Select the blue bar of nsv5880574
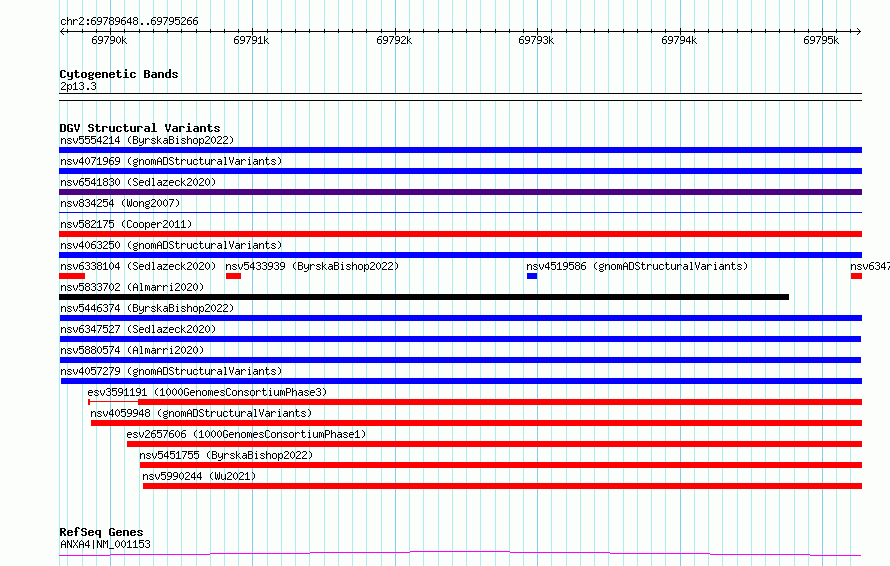Image resolution: width=890 pixels, height=566 pixels. pos(460,360)
